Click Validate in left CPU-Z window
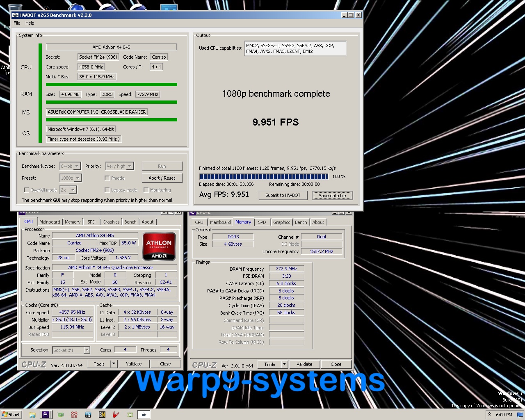Viewport: 525px width, 420px height. click(134, 364)
